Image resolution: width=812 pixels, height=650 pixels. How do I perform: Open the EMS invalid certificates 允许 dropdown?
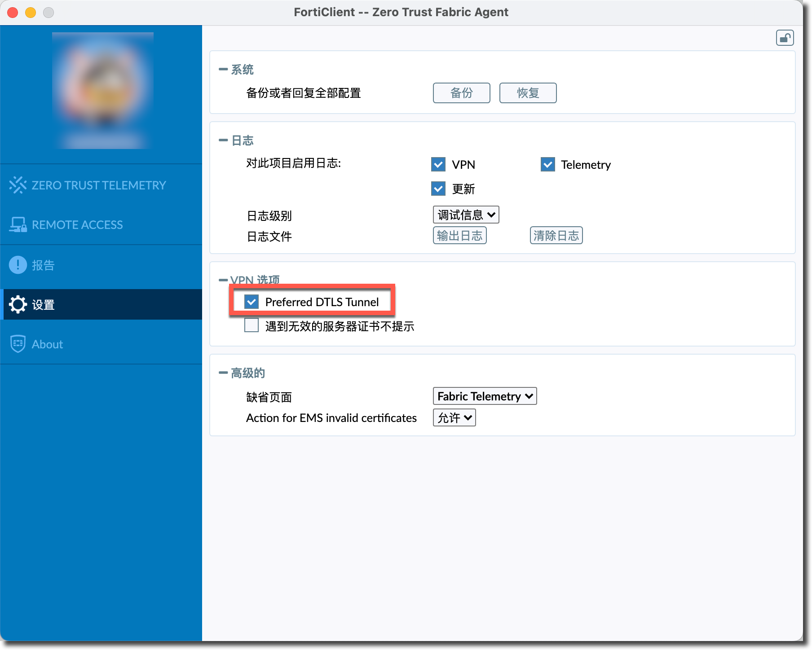coord(454,417)
